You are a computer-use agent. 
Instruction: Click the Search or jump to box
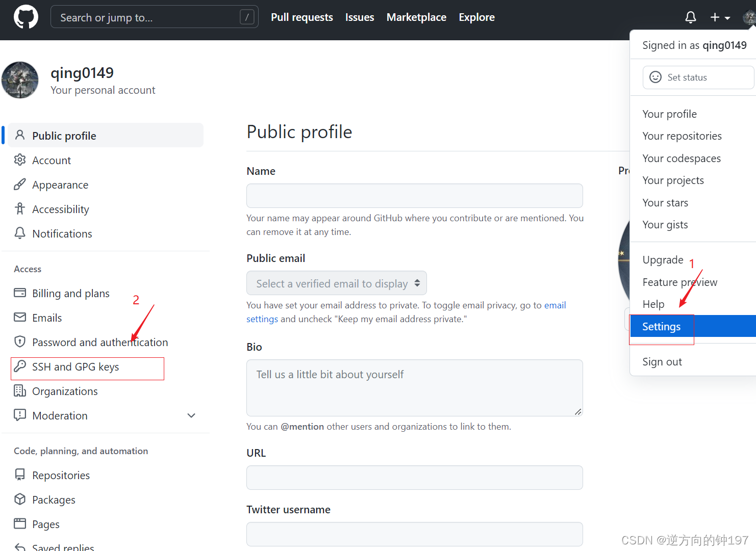click(x=155, y=17)
